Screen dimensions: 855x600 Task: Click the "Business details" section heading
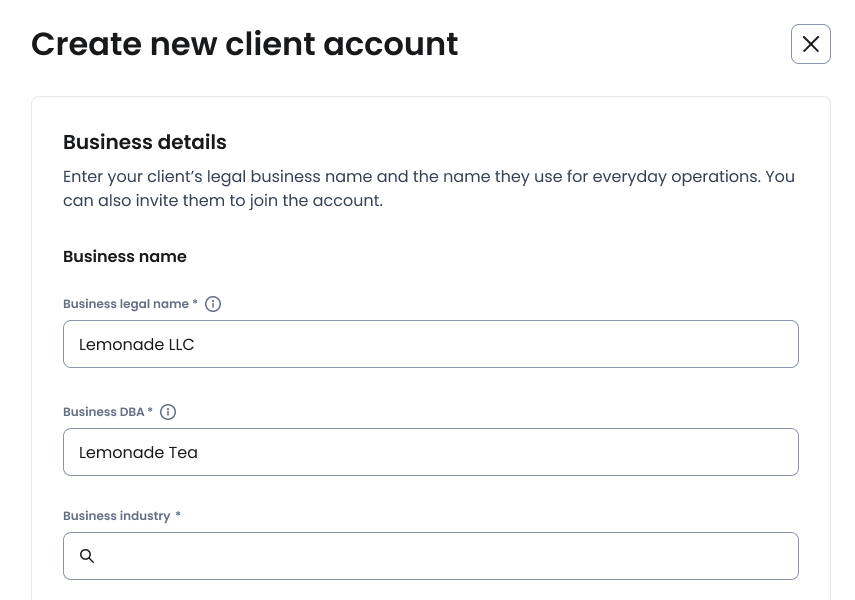pos(145,142)
